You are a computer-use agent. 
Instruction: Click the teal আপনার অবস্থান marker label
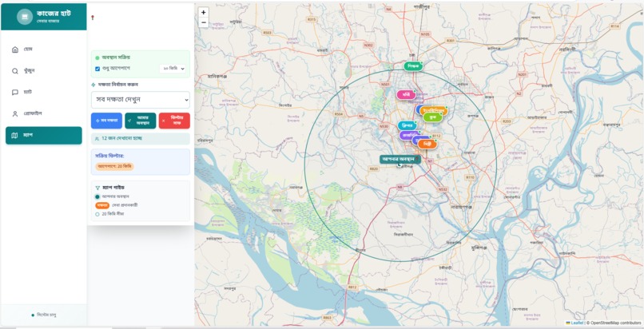coord(400,159)
